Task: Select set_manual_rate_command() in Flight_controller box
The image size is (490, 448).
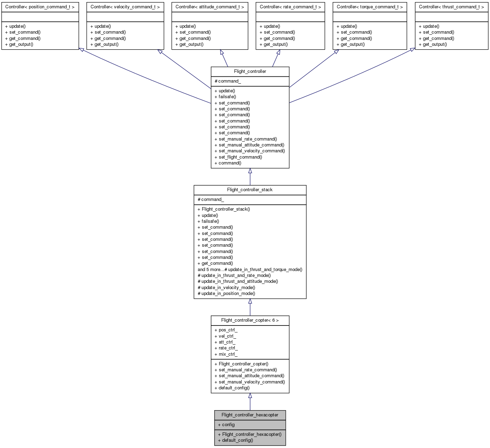Action: tap(246, 139)
